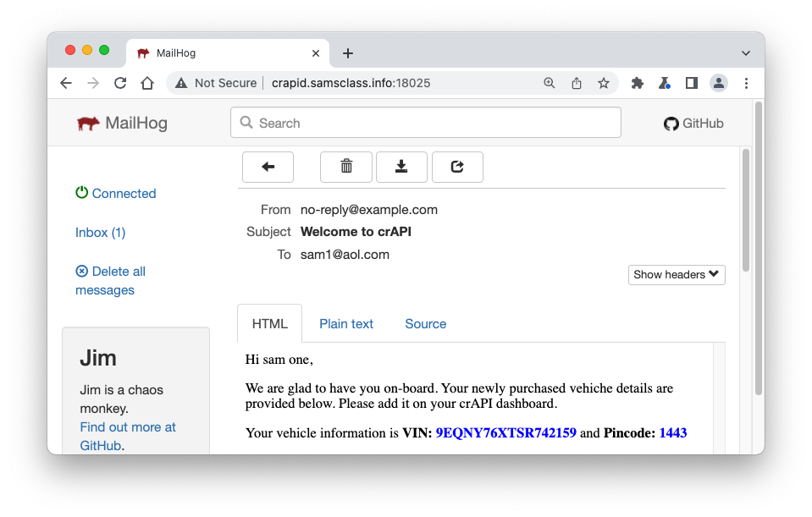The height and width of the screenshot is (517, 812).
Task: Open Inbox (1) in the sidebar
Action: click(100, 233)
